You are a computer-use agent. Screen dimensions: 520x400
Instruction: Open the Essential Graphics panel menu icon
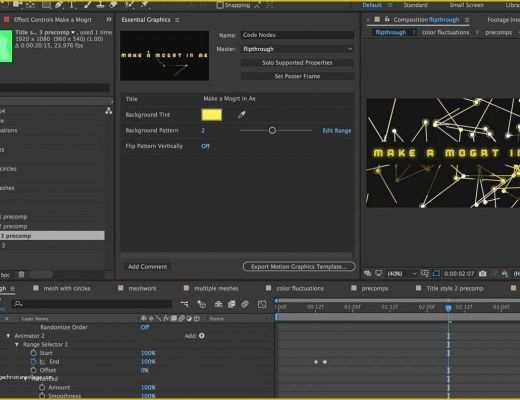(177, 20)
